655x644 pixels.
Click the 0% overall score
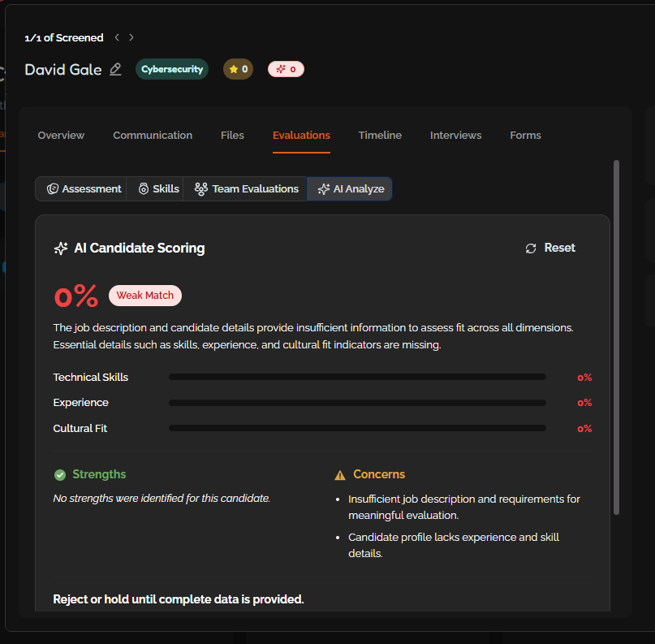click(76, 296)
